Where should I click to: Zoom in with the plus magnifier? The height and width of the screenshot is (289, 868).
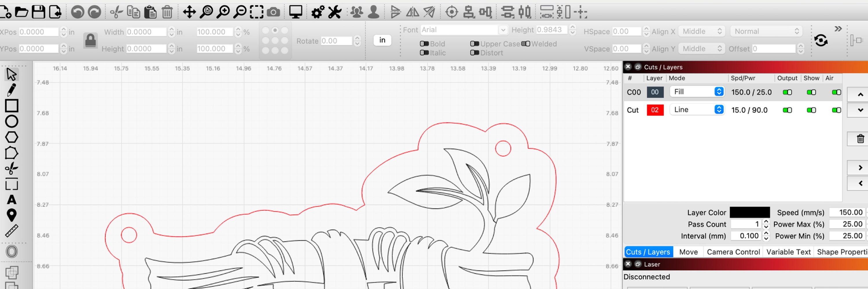pos(223,12)
